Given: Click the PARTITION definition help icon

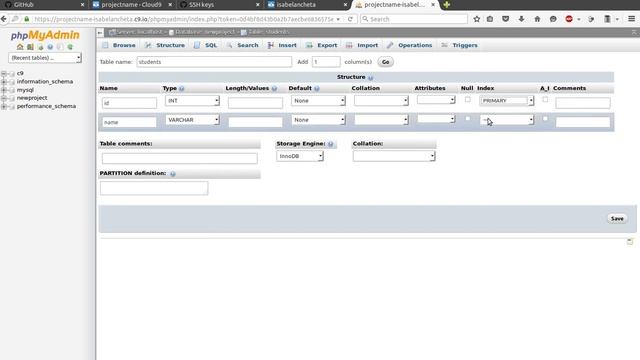Looking at the screenshot, I should (x=173, y=174).
